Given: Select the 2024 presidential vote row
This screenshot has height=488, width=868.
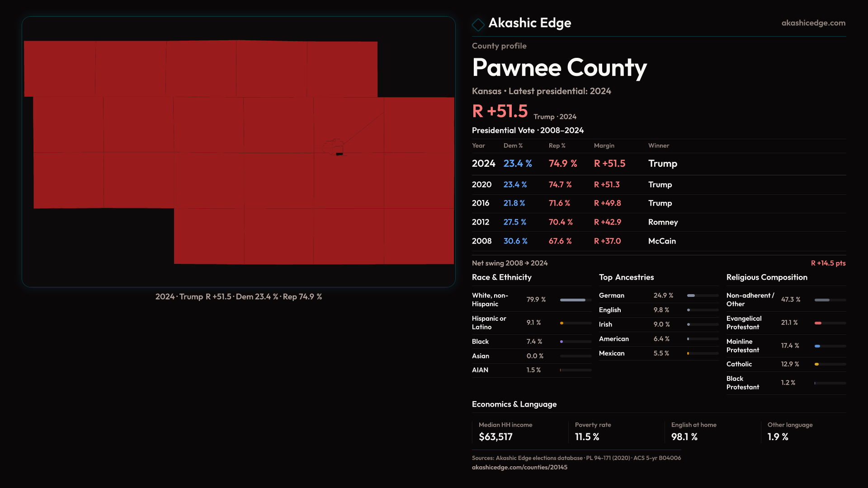Looking at the screenshot, I should [x=658, y=164].
